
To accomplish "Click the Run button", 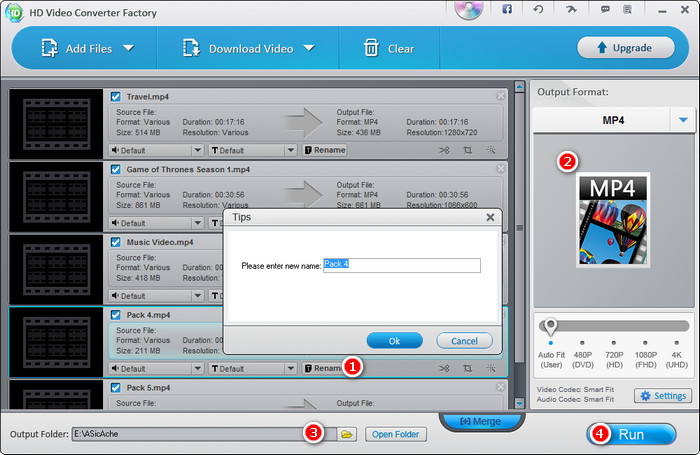I will 631,434.
